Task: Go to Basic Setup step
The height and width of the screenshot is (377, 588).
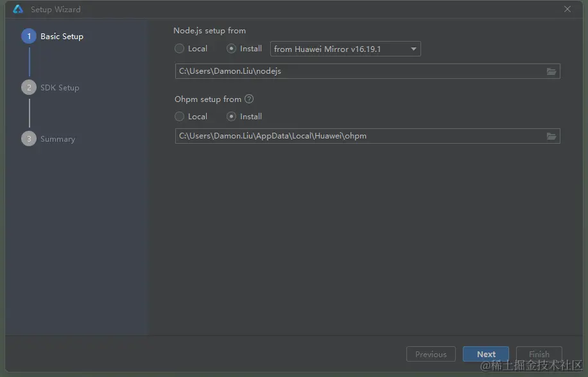Action: (x=53, y=37)
